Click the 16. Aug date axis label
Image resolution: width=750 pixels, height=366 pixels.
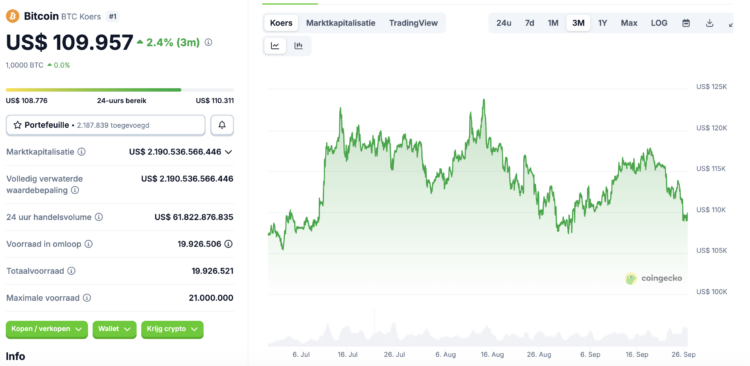click(x=492, y=355)
